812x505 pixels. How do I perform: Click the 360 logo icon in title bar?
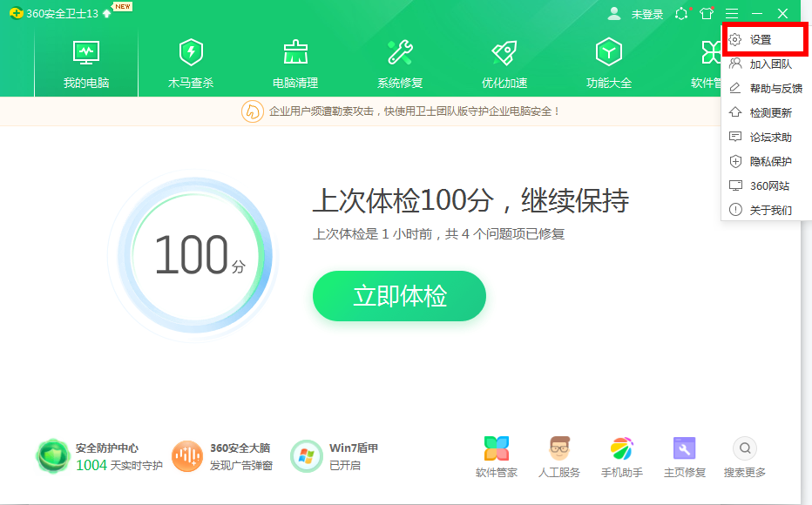16,13
